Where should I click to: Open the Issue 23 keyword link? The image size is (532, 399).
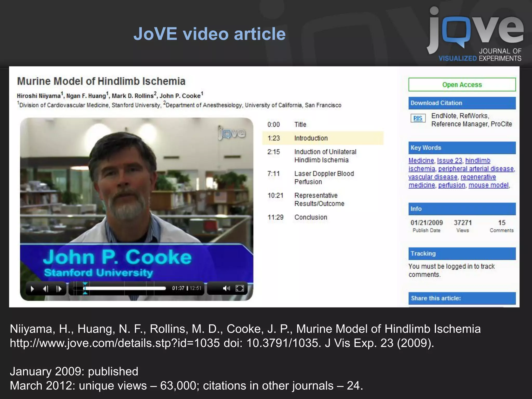point(450,161)
